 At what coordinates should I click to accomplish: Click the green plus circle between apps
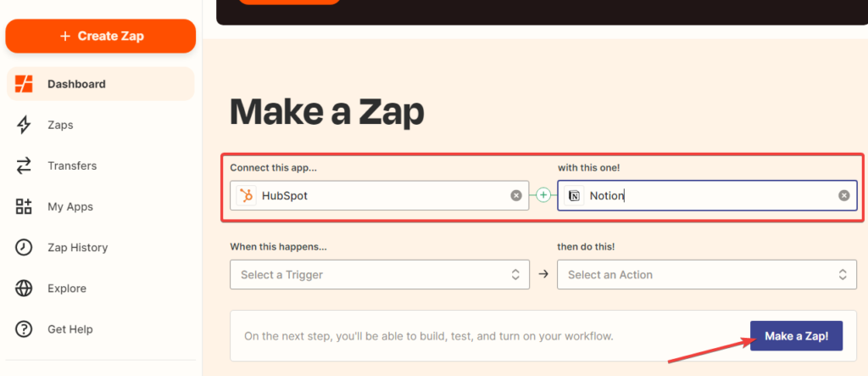[543, 195]
